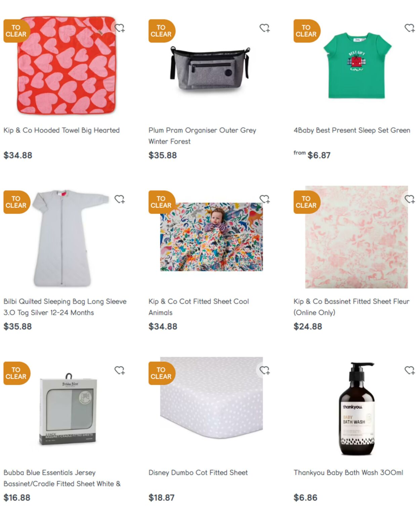
Task: Add Plum Pram Organiser to wishlist
Action: [x=265, y=28]
